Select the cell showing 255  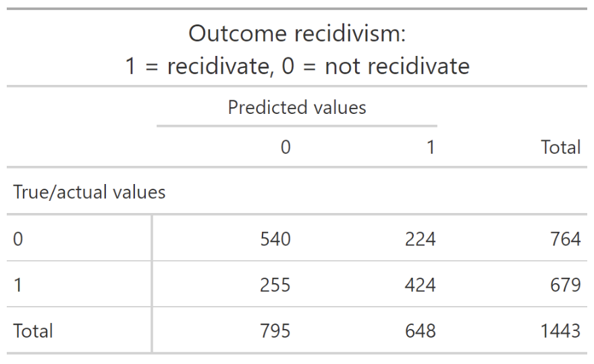point(275,284)
